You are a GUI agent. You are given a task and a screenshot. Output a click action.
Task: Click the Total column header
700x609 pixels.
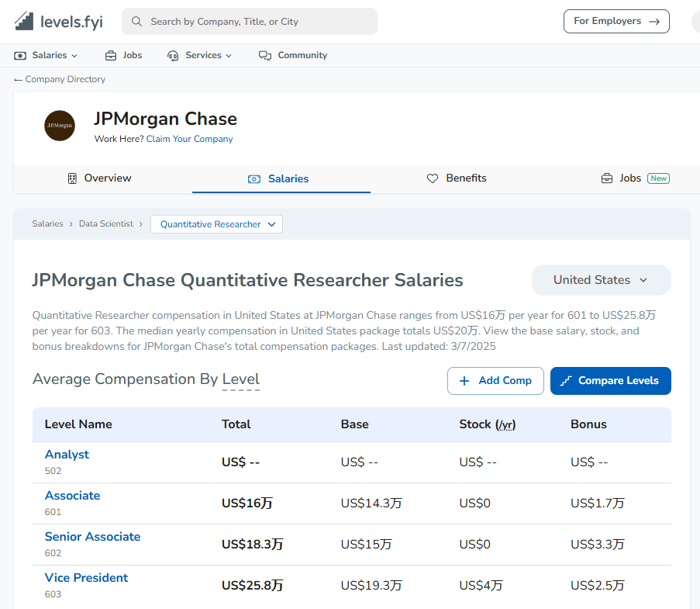(x=236, y=424)
